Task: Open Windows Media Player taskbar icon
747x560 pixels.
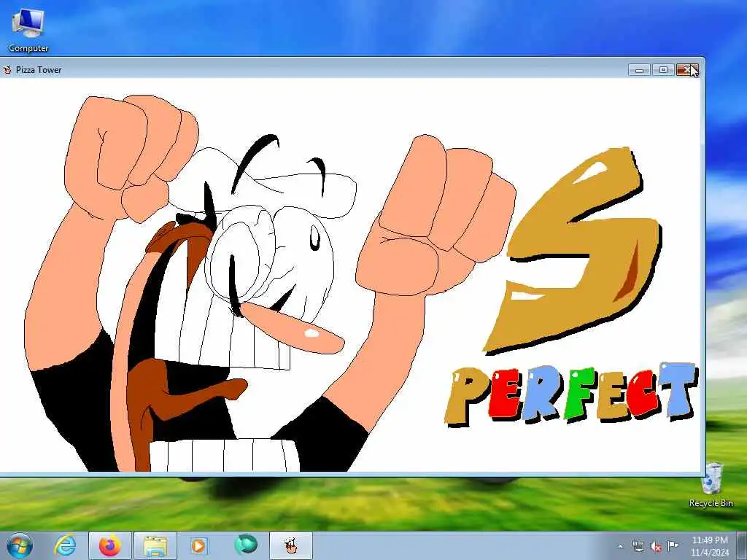Action: point(198,545)
